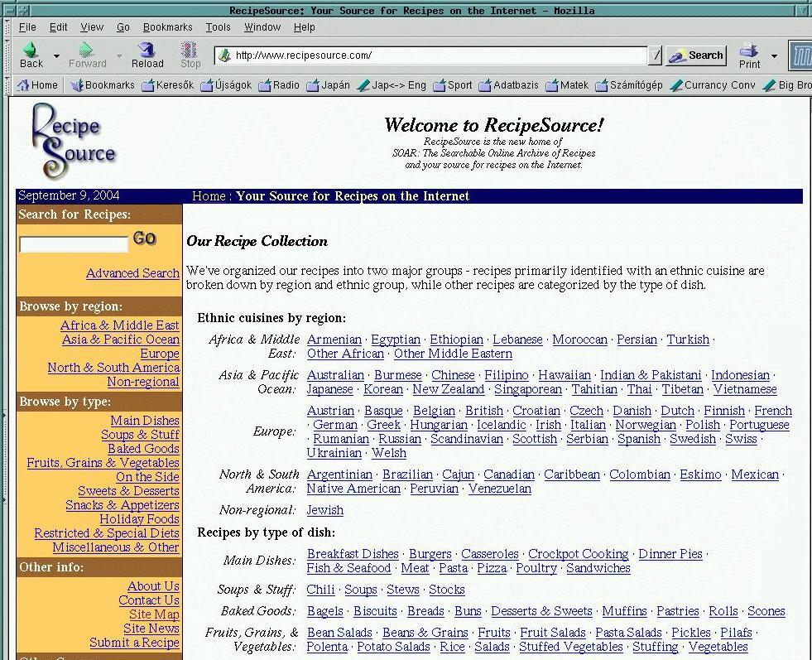Open the Native American cuisine link
The image size is (812, 660).
coord(353,489)
